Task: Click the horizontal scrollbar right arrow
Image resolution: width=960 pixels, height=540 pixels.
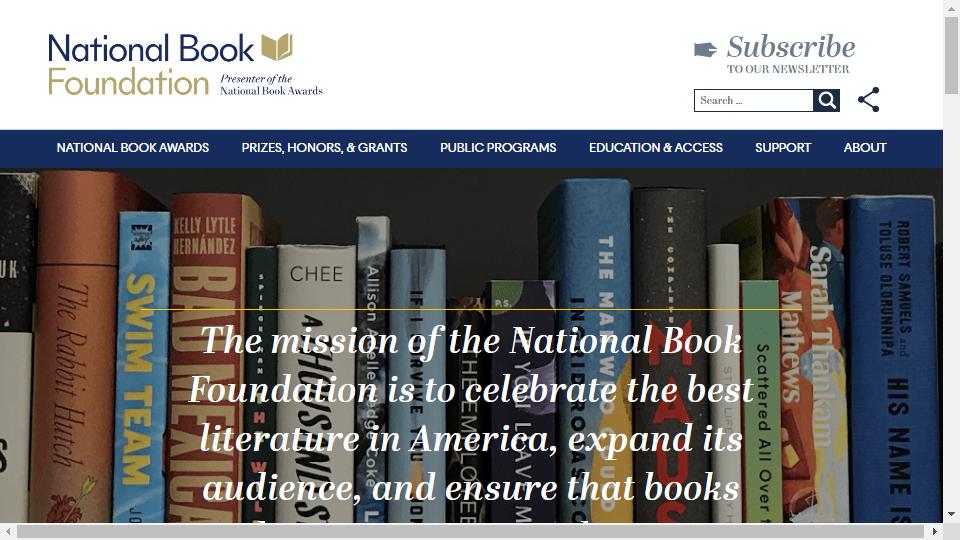Action: coord(935,531)
